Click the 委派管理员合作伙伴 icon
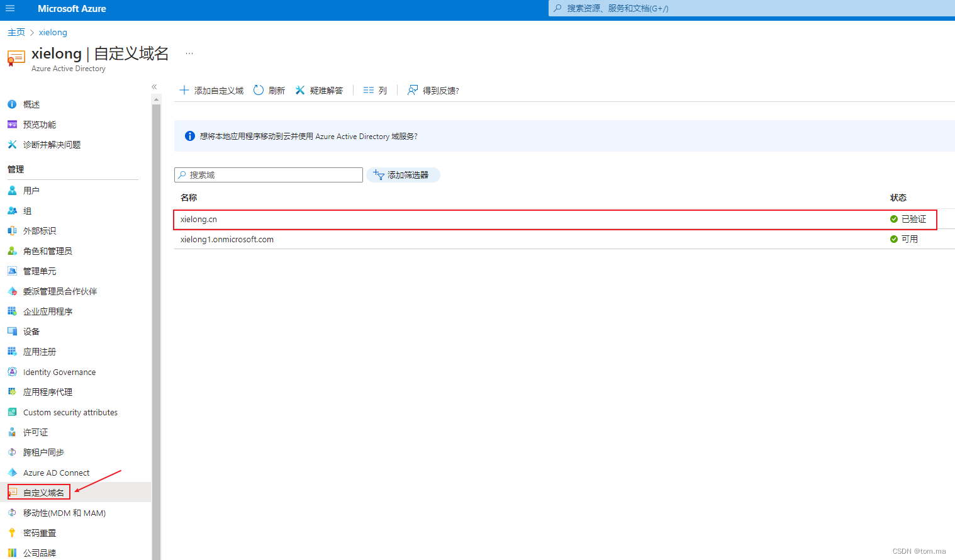 click(12, 291)
